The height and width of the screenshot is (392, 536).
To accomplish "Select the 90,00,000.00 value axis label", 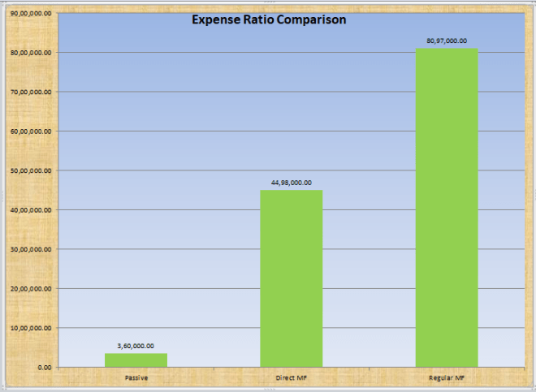I will click(32, 13).
